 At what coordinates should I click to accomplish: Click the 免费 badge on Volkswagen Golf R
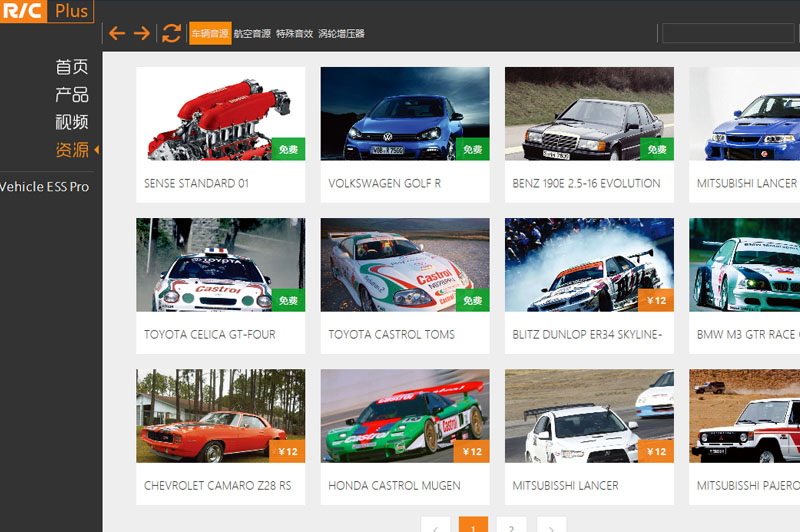[472, 149]
